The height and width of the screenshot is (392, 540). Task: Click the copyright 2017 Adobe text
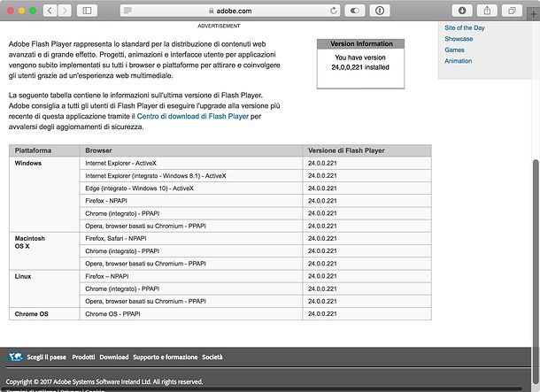[104, 381]
